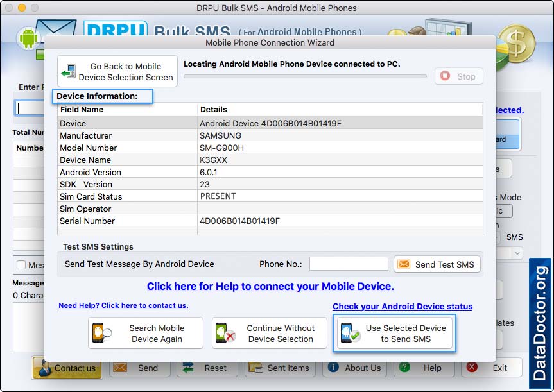
Task: Focus the Phone No. input field
Action: (x=349, y=264)
